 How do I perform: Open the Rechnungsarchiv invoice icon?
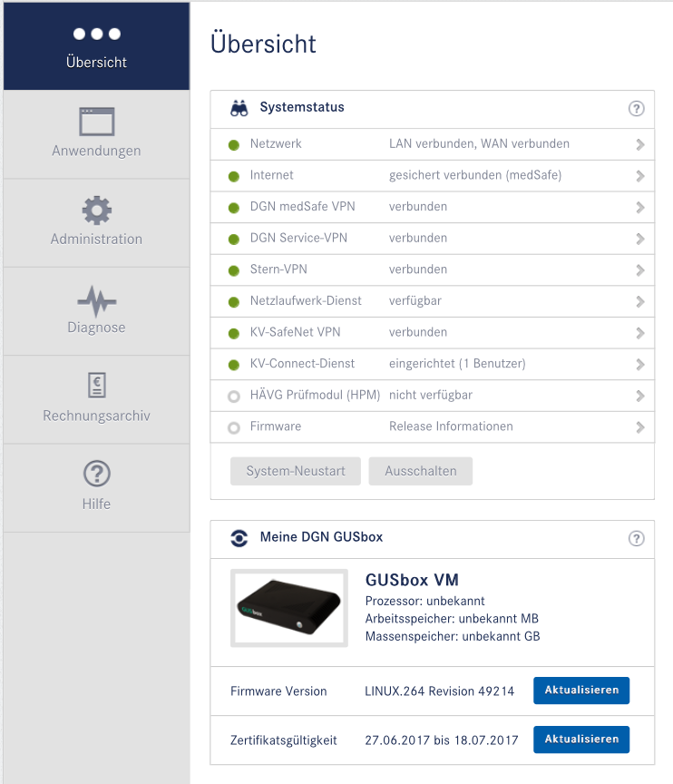[96, 385]
